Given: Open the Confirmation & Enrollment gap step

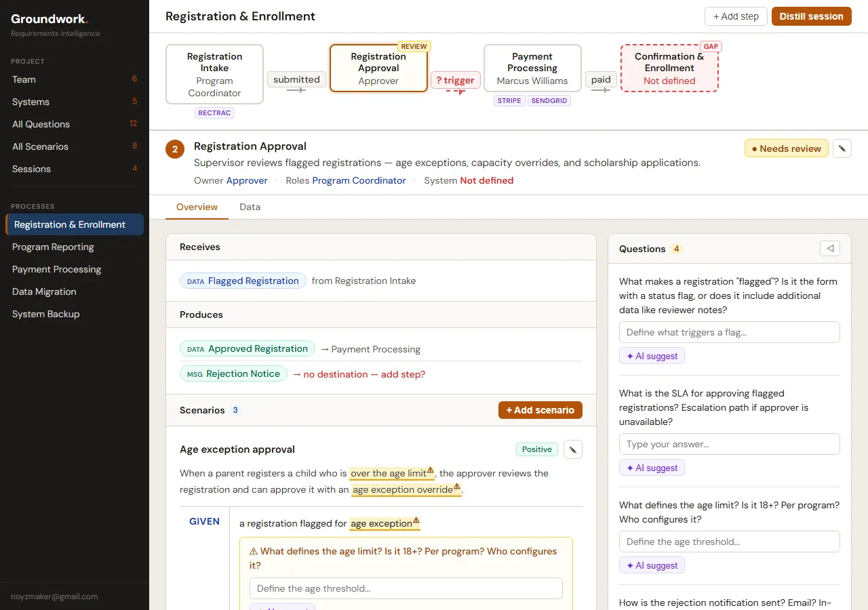Looking at the screenshot, I should (x=669, y=68).
